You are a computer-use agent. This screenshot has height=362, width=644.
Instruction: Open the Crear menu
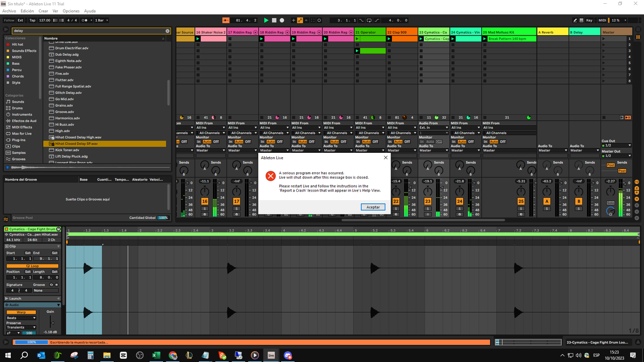coord(43,11)
